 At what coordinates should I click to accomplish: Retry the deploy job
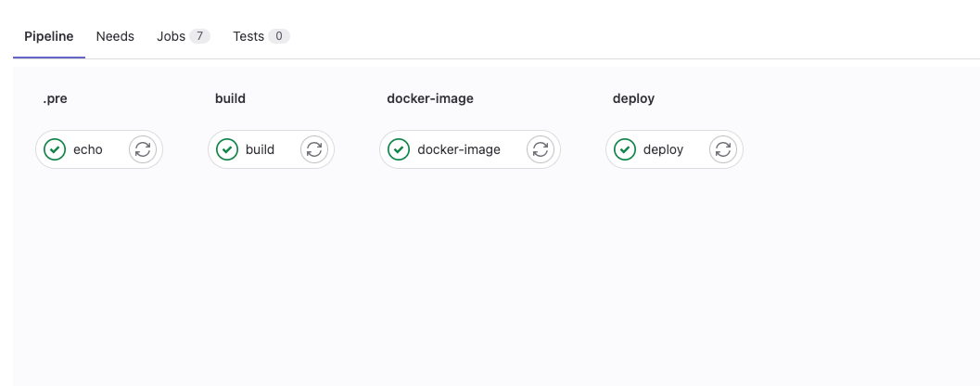tap(723, 149)
